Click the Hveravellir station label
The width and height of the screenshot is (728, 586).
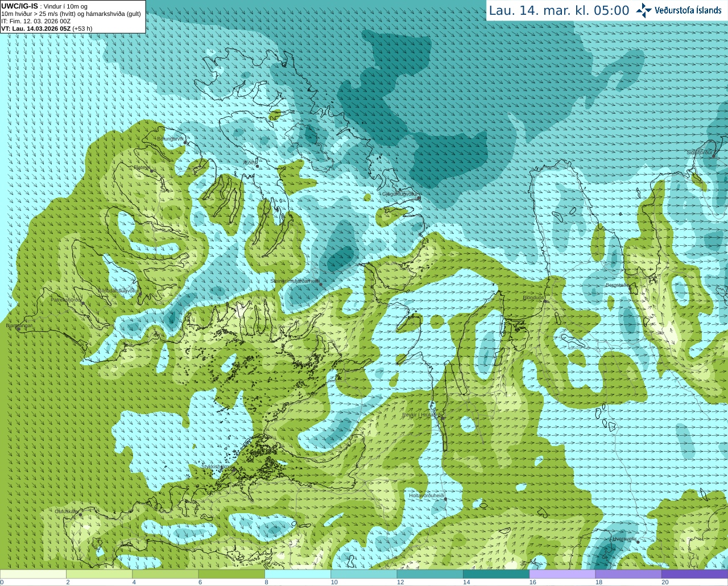[x=624, y=538]
